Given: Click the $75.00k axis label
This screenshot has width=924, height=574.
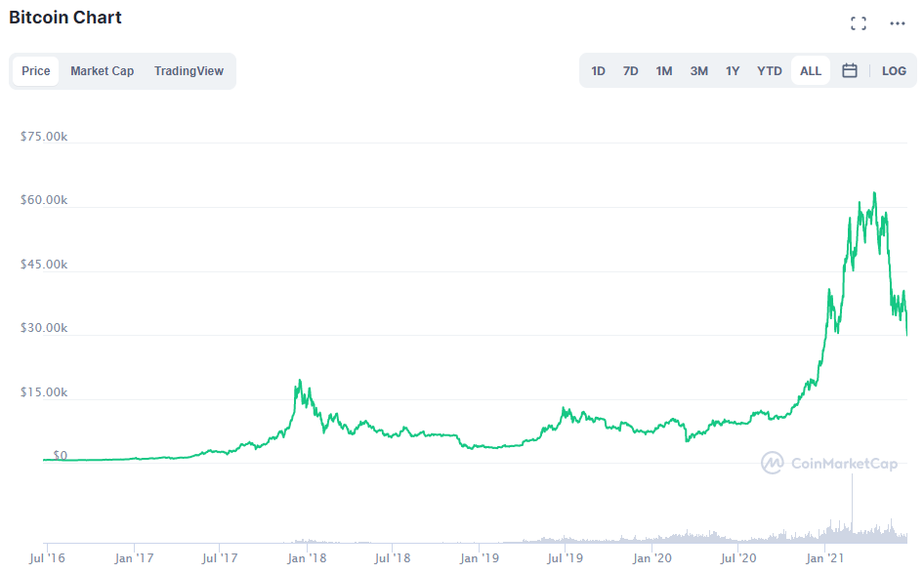Looking at the screenshot, I should pos(44,137).
